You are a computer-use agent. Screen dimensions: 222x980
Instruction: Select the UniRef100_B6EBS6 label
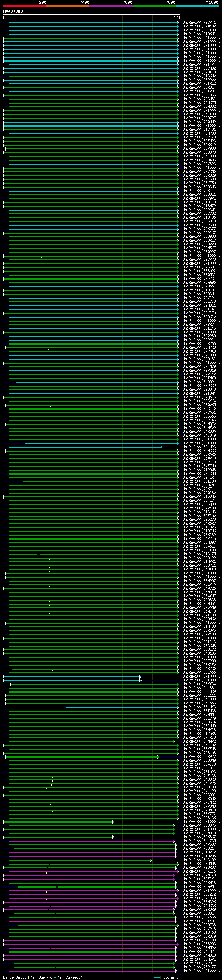coord(199,95)
